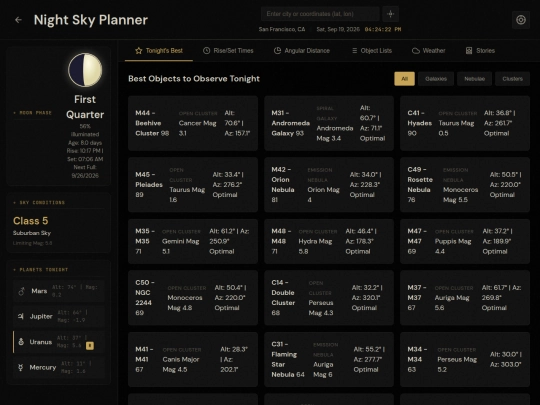Open the M35 Gemini cluster card

click(x=193, y=241)
